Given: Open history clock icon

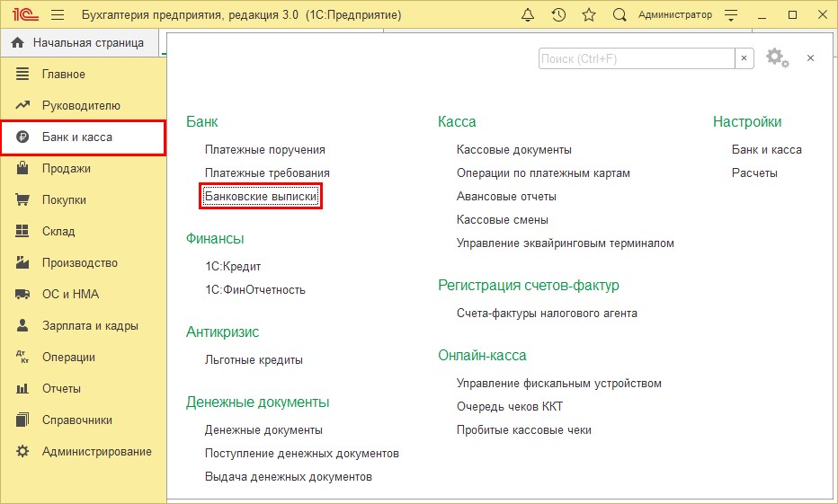Looking at the screenshot, I should [x=558, y=15].
